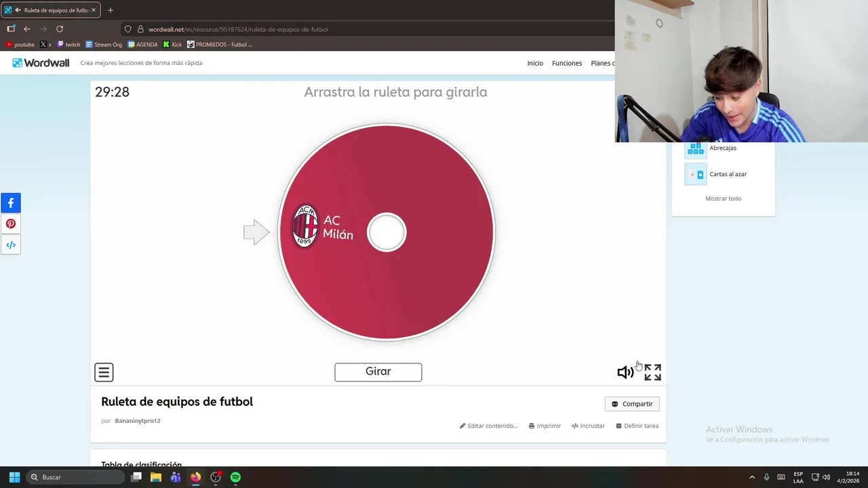Mute tab via tab speaker icon
868x488 pixels.
(18, 10)
